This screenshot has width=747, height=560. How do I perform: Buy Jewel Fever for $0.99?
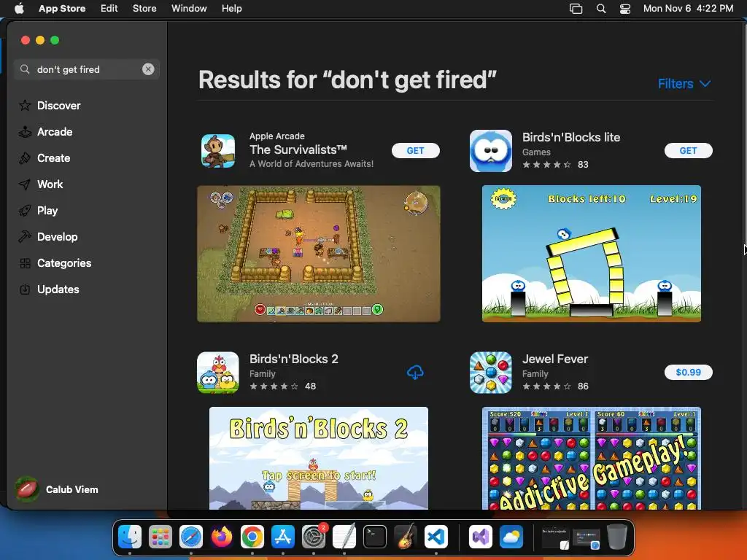pos(689,372)
